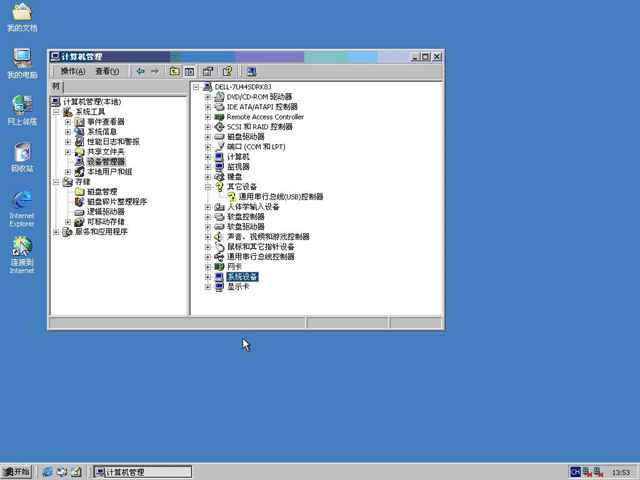Click the Back arrow toolbar icon

coord(140,71)
